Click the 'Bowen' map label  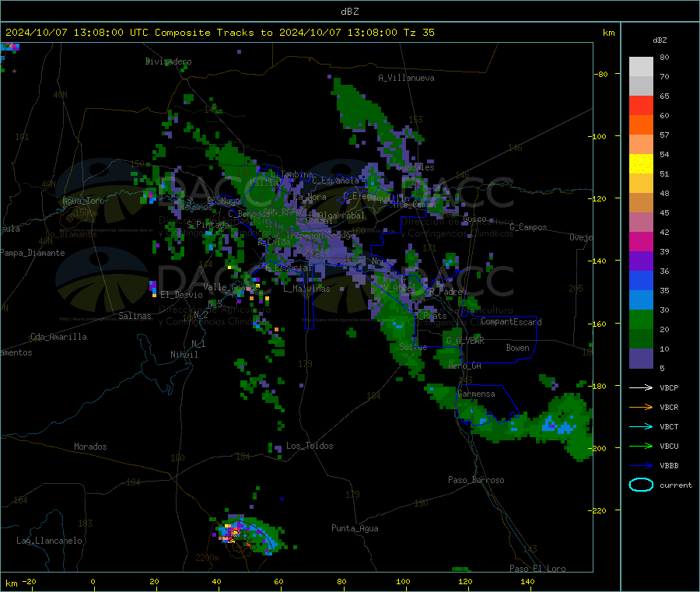[517, 348]
